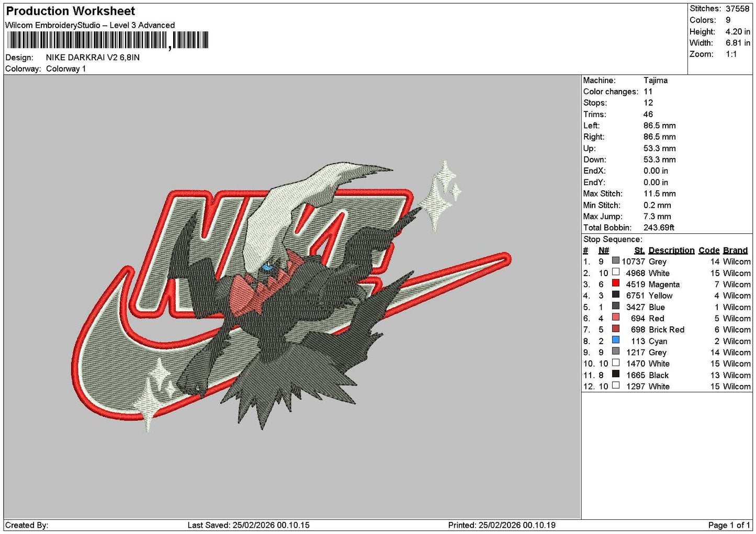Click the Machine value Tajima
The width and height of the screenshot is (756, 534).
(x=656, y=81)
